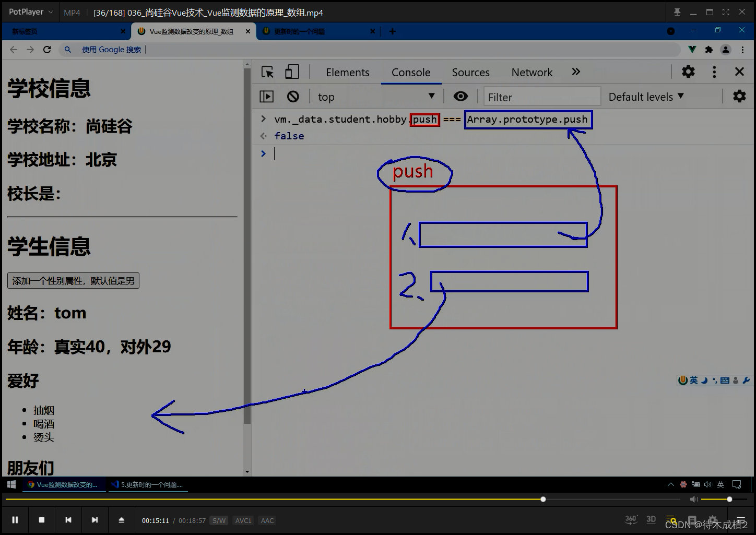Switch to the Console panel
The height and width of the screenshot is (535, 756).
coord(411,73)
